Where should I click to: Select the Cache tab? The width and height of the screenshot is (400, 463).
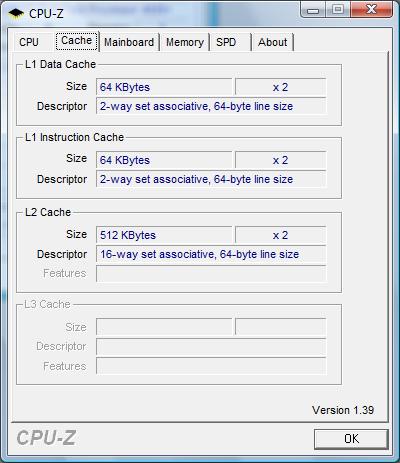pyautogui.click(x=77, y=41)
